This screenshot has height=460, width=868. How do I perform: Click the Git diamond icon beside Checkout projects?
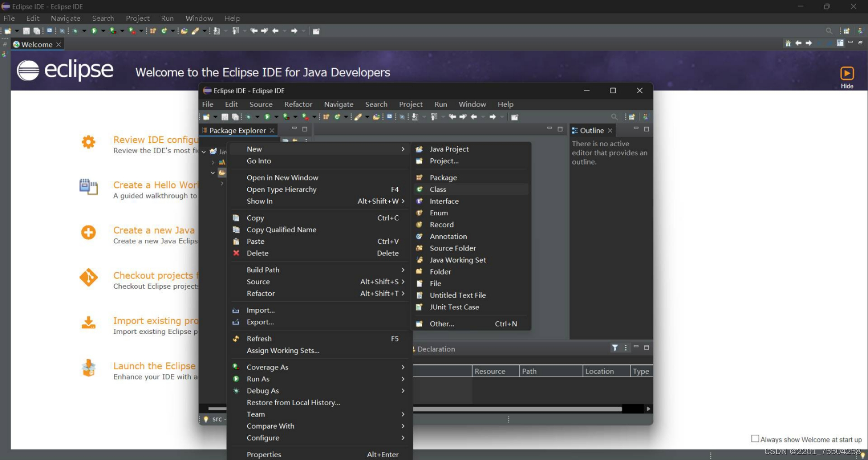(x=89, y=278)
